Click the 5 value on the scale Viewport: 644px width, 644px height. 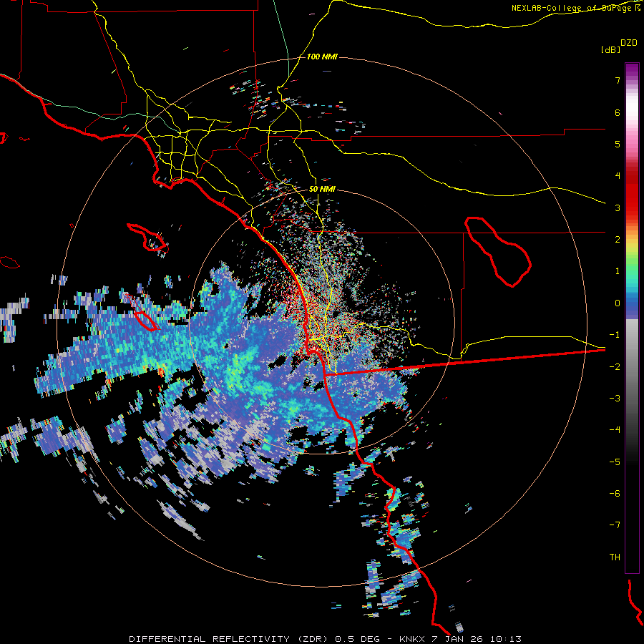click(x=618, y=144)
